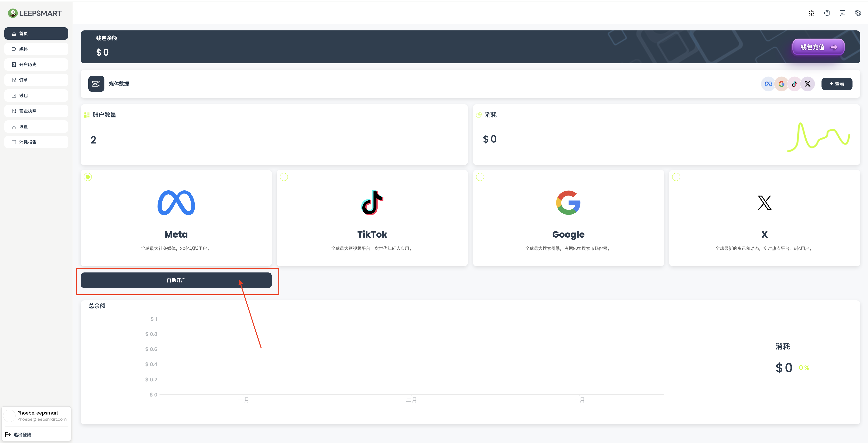Click the 媒体数据 label
Viewport: 868px width, 443px height.
(x=119, y=84)
